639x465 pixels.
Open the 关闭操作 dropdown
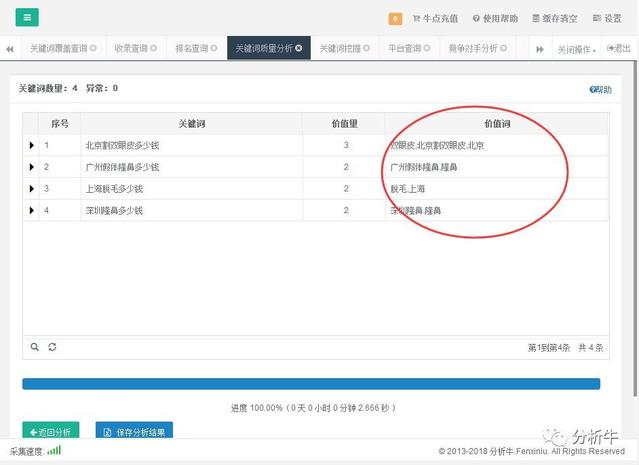click(x=576, y=48)
